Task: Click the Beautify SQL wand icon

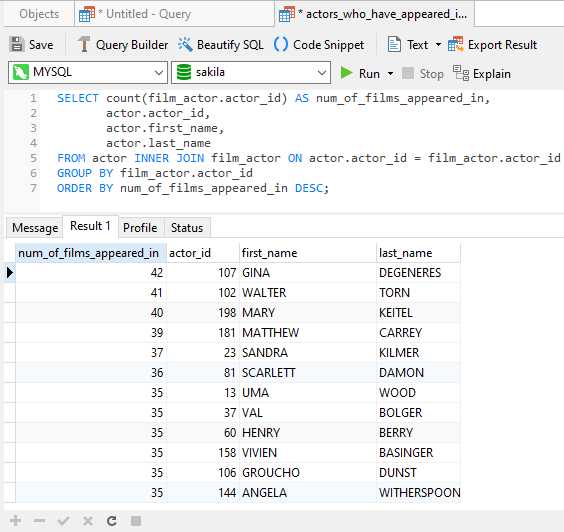Action: coord(186,45)
